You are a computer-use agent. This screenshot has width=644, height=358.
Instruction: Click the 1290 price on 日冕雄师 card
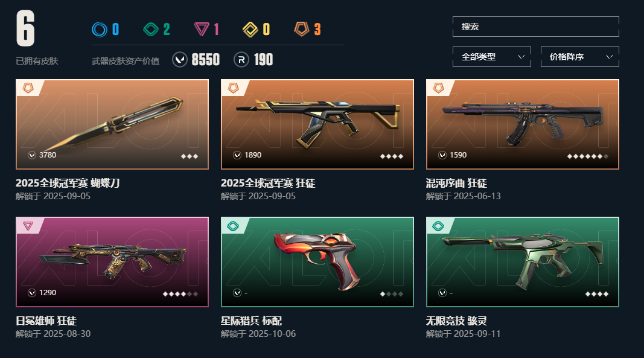pos(48,293)
